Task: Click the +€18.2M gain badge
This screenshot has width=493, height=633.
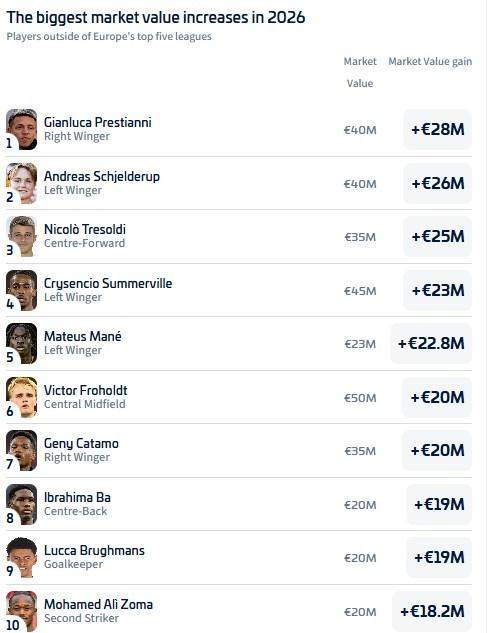Action: point(432,611)
